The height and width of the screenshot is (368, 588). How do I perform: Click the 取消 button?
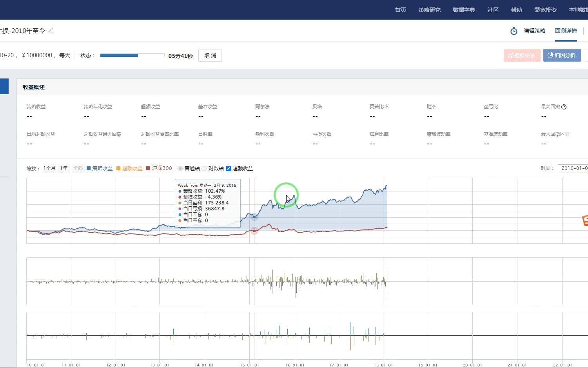click(210, 55)
